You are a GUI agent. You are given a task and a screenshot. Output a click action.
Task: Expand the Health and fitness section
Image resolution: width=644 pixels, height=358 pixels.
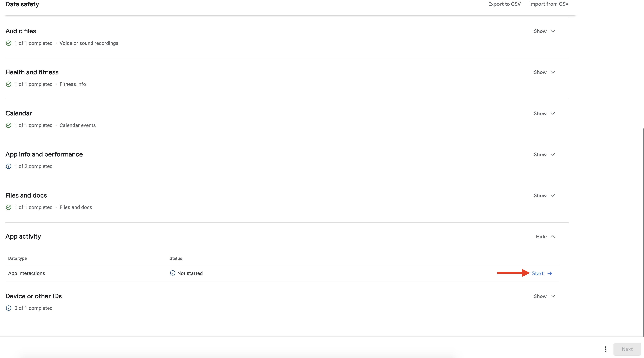click(544, 72)
